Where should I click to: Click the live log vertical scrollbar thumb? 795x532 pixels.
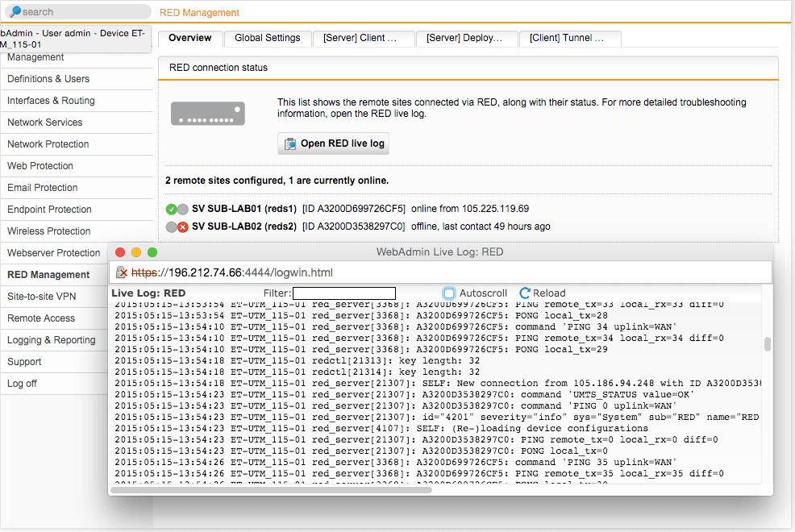(x=767, y=344)
